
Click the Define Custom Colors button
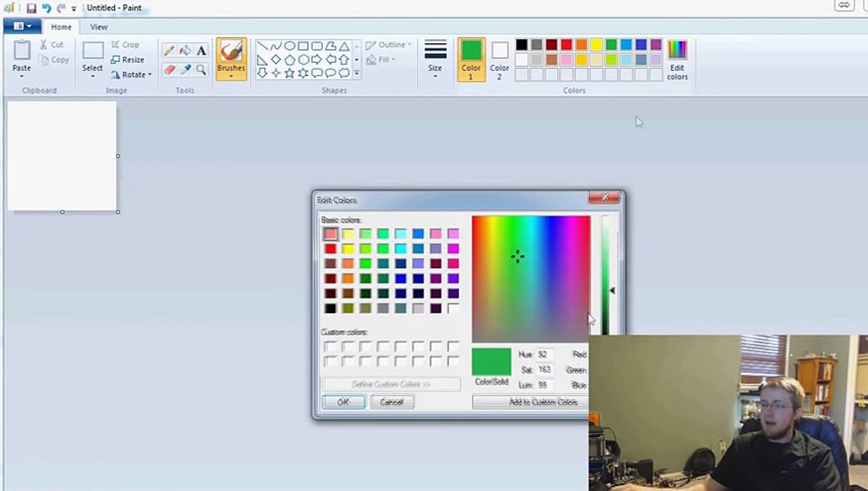(391, 385)
